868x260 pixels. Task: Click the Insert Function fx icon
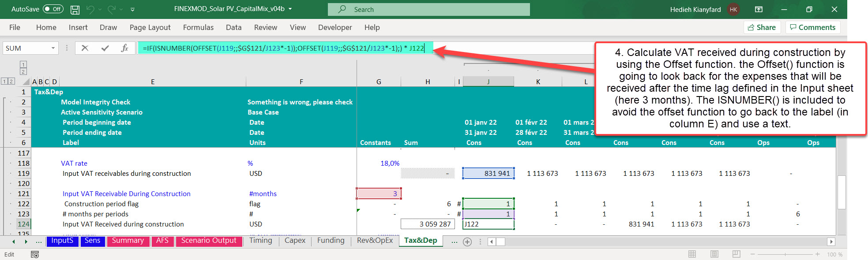124,48
